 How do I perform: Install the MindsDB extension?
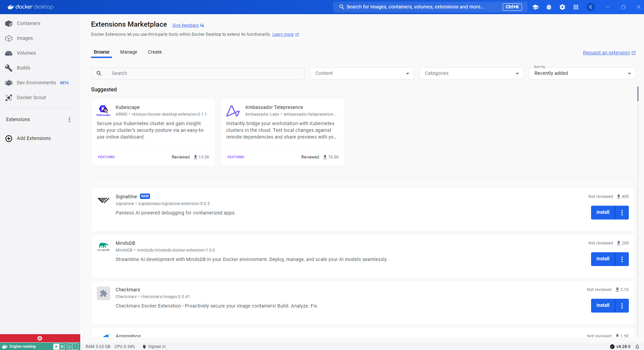click(x=603, y=259)
